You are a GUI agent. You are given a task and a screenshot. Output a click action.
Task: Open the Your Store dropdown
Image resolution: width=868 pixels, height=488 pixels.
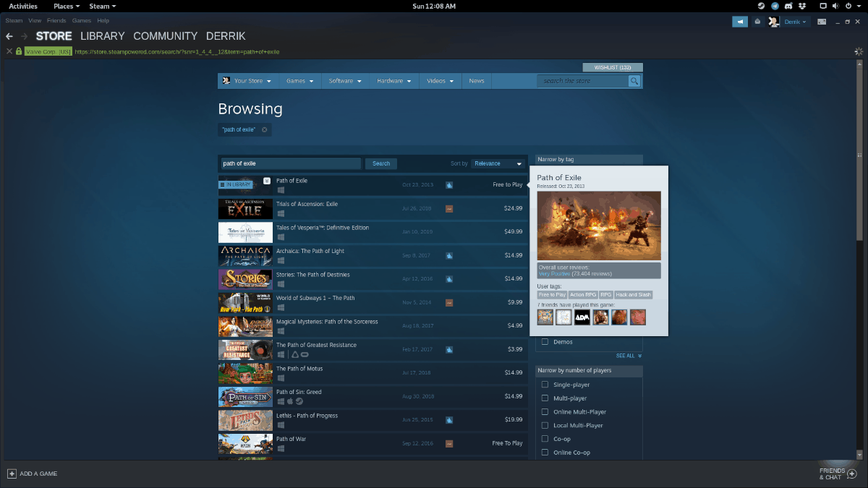[247, 81]
